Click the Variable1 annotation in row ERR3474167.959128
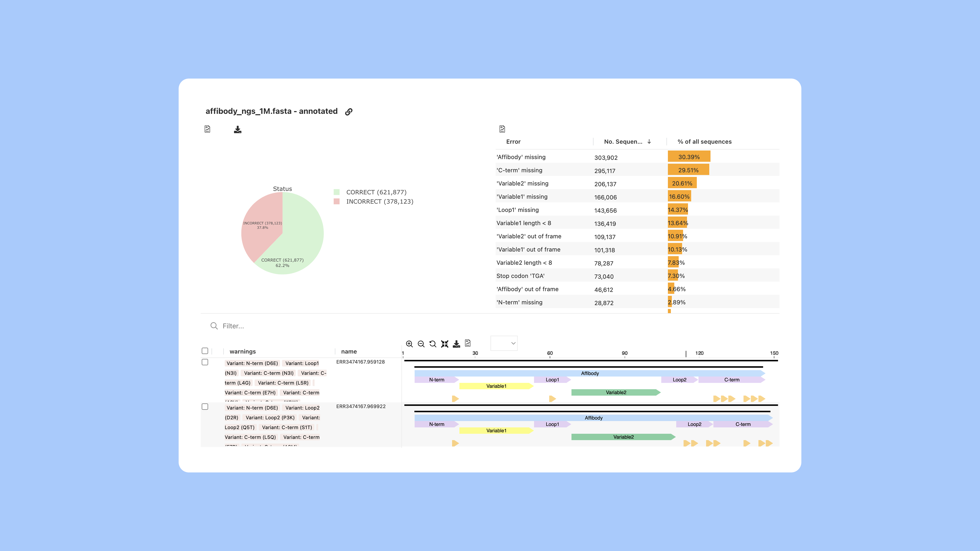 point(496,386)
